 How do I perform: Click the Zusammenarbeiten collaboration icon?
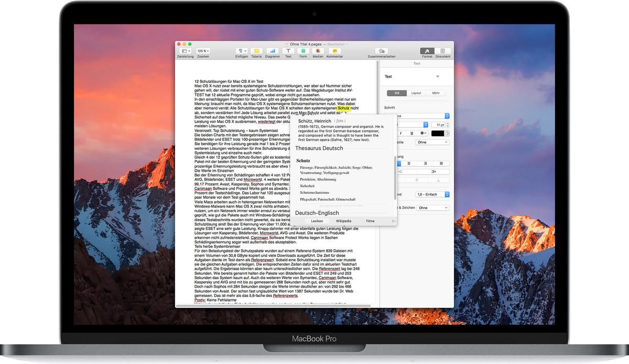point(382,51)
